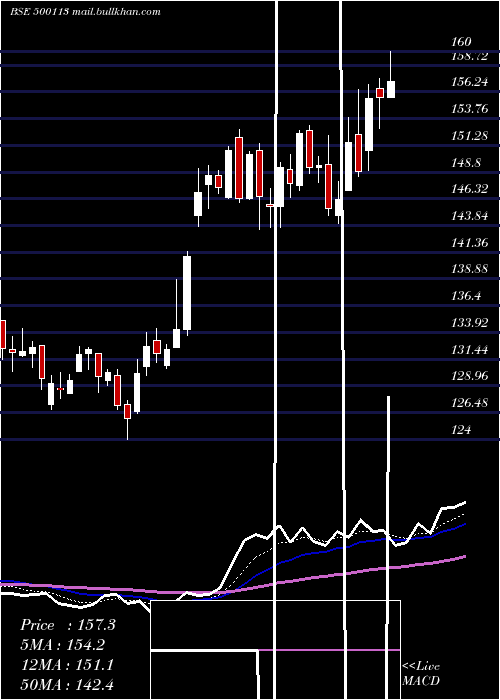Click the 143.84 price axis label

469,216
